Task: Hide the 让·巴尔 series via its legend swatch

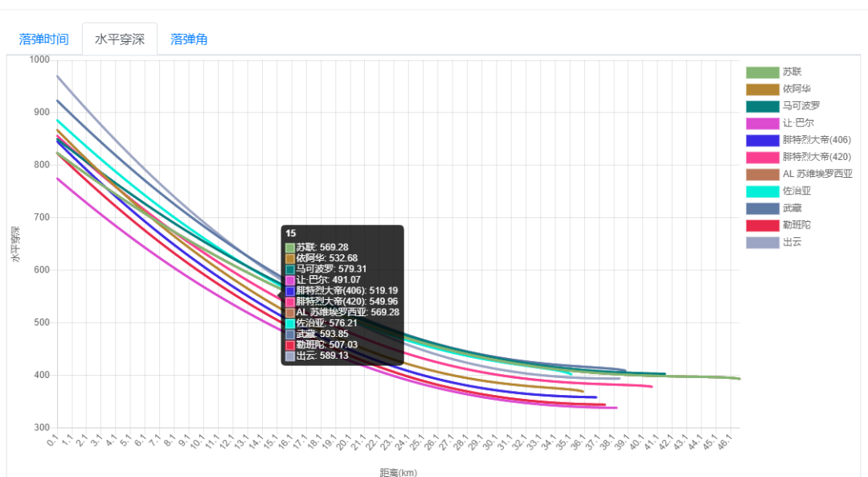Action: [x=762, y=124]
